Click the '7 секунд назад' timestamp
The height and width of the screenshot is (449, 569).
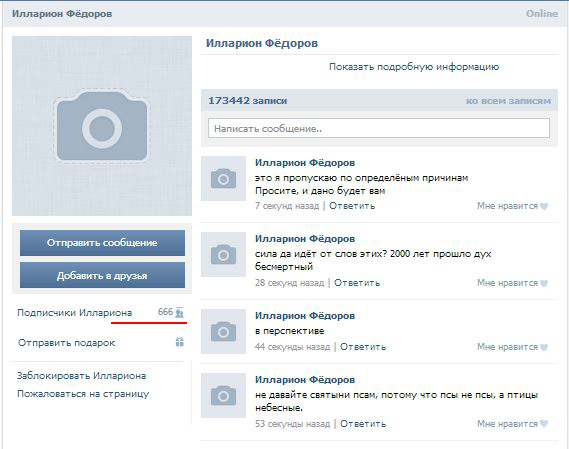[x=287, y=206]
